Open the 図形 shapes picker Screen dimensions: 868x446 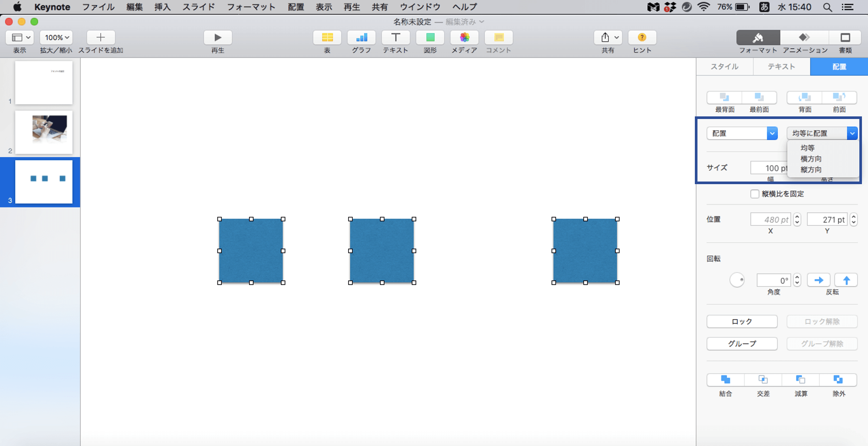coord(430,37)
